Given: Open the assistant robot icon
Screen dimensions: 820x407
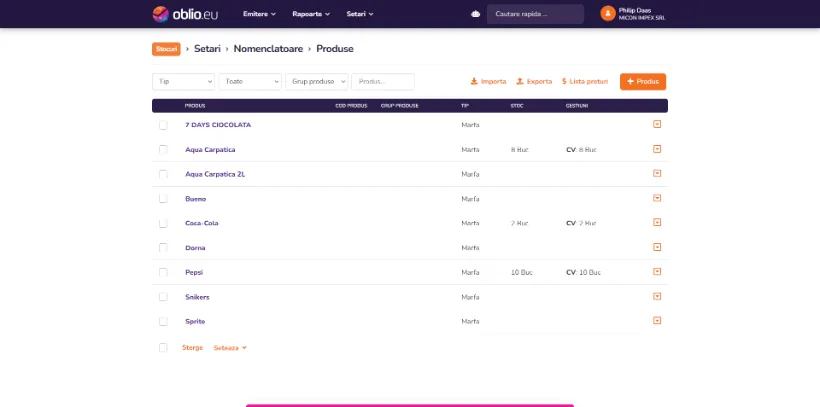Looking at the screenshot, I should click(475, 14).
